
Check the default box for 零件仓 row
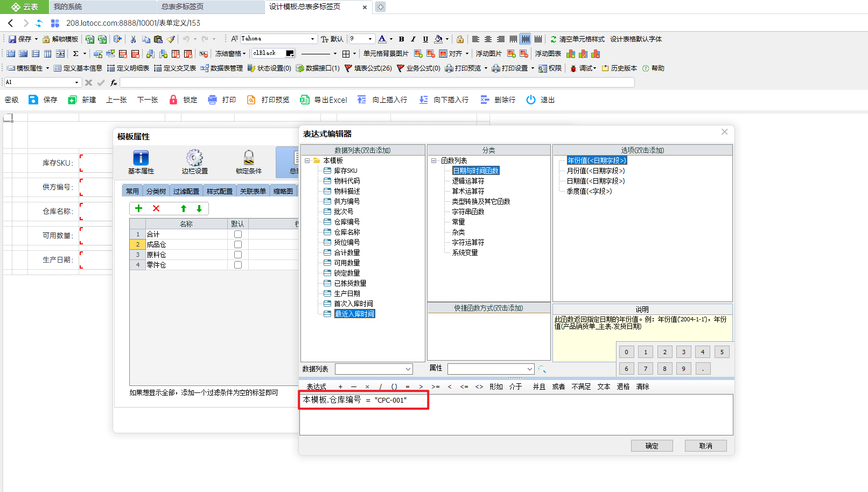click(x=238, y=265)
